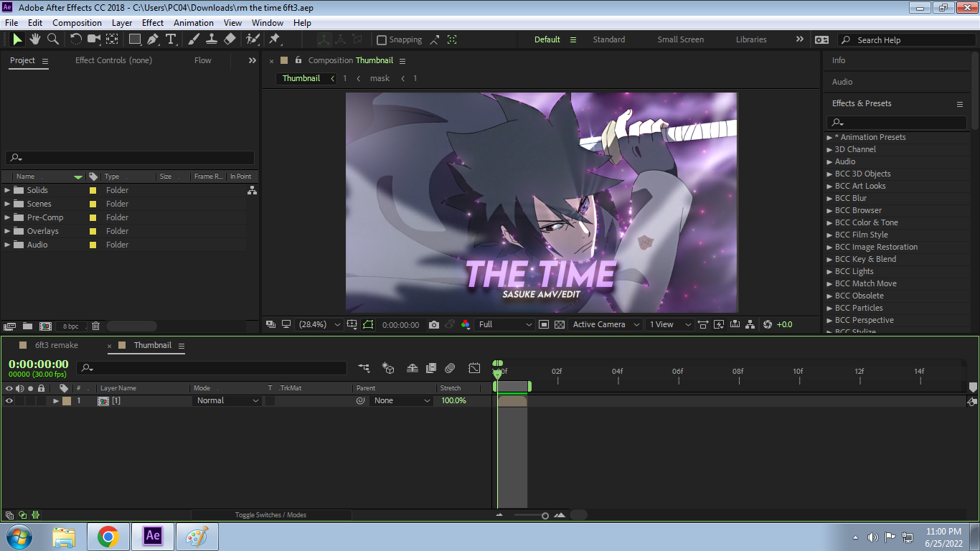The image size is (980, 551).
Task: Click the snapshot camera icon in viewer
Action: (434, 324)
